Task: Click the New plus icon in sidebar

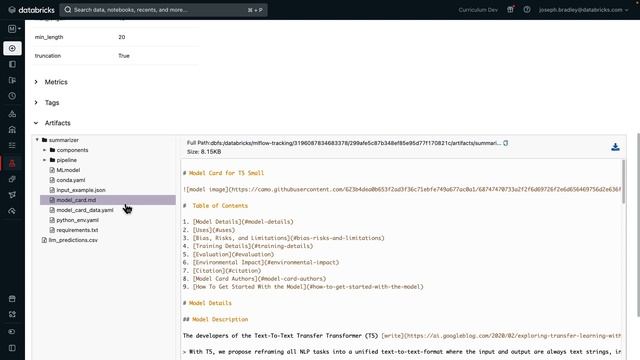Action: click(12, 48)
